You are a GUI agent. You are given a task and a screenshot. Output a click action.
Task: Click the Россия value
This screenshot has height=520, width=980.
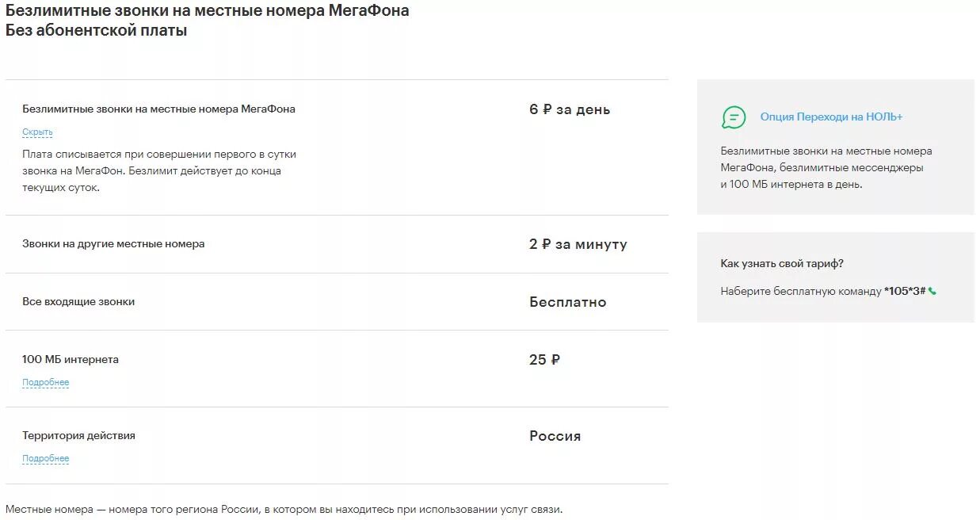tap(555, 436)
